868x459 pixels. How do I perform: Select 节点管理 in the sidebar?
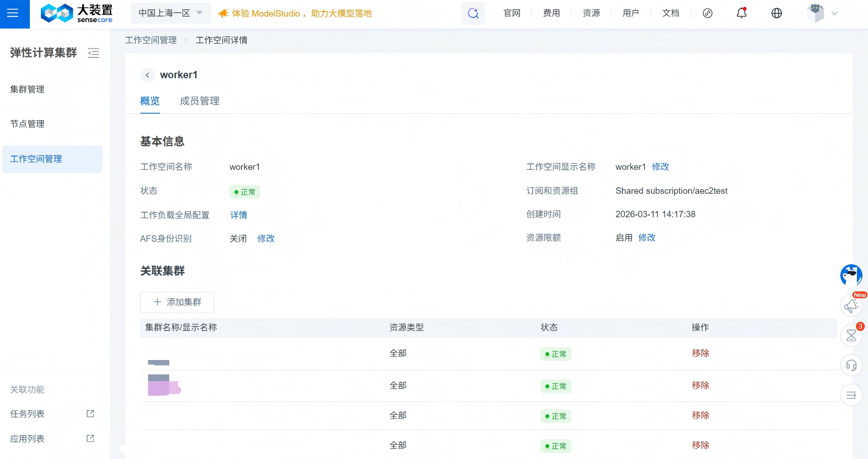(x=28, y=124)
